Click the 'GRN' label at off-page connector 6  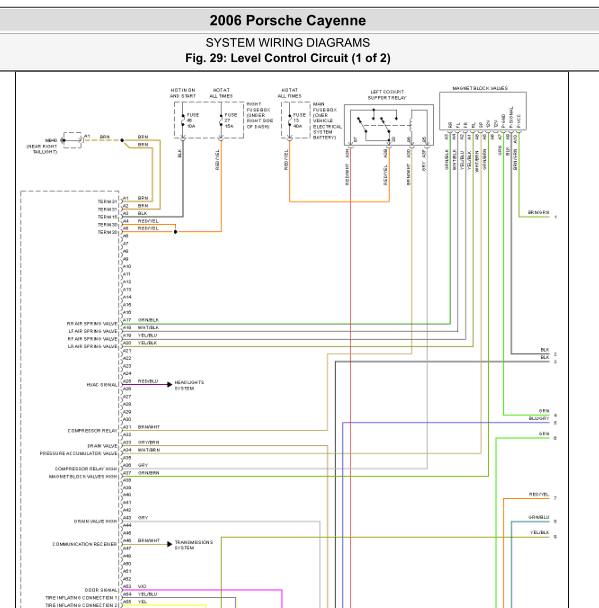click(544, 434)
